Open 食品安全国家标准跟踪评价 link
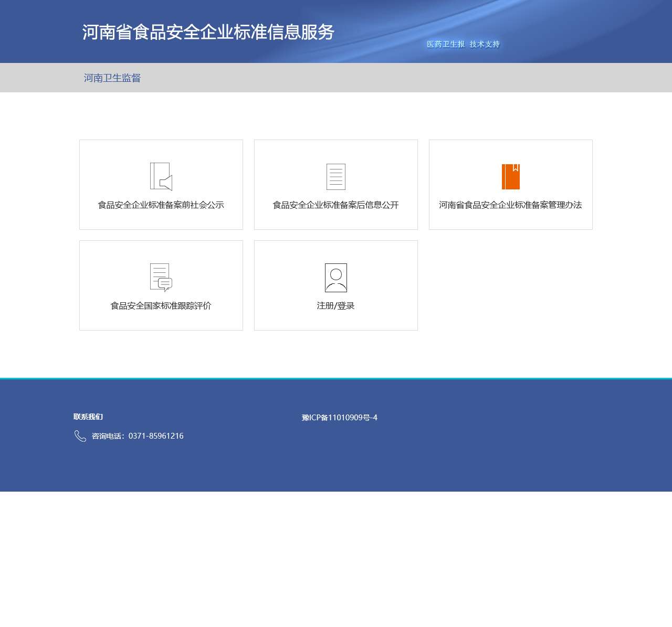The image size is (672, 627). pyautogui.click(x=161, y=306)
